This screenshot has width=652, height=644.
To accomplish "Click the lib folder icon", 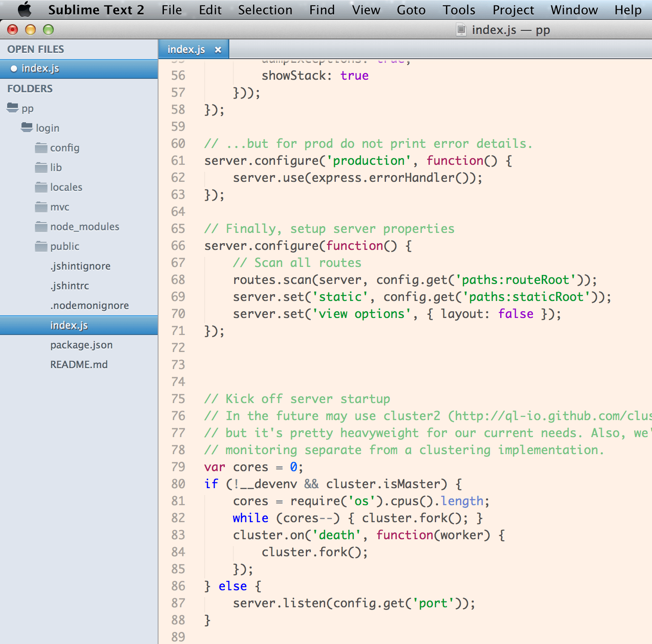I will point(40,167).
